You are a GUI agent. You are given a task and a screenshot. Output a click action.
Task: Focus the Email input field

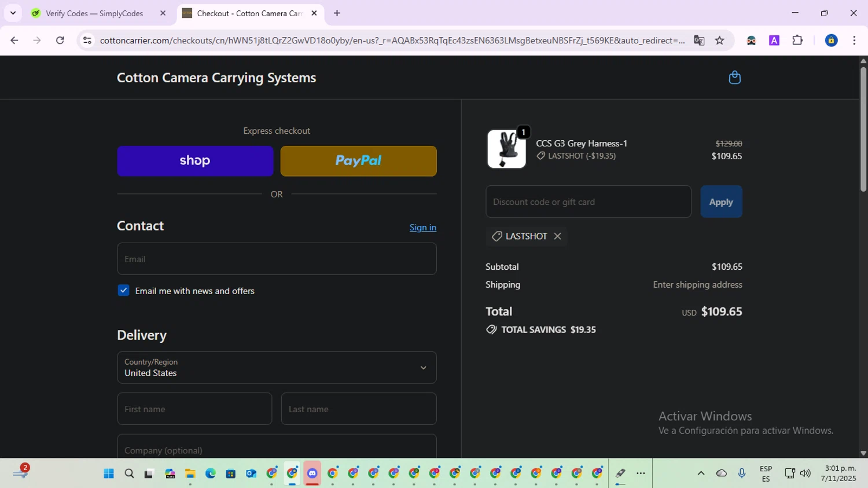click(277, 259)
